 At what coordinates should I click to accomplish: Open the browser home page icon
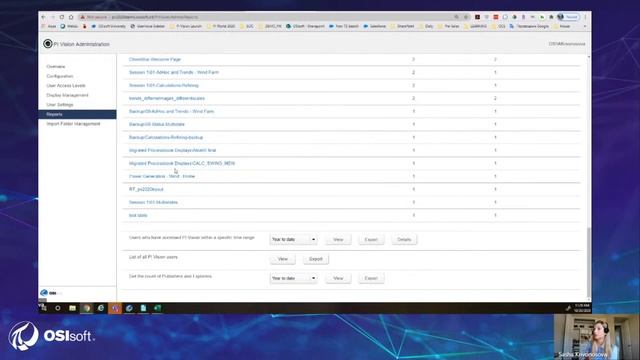pyautogui.click(x=71, y=17)
